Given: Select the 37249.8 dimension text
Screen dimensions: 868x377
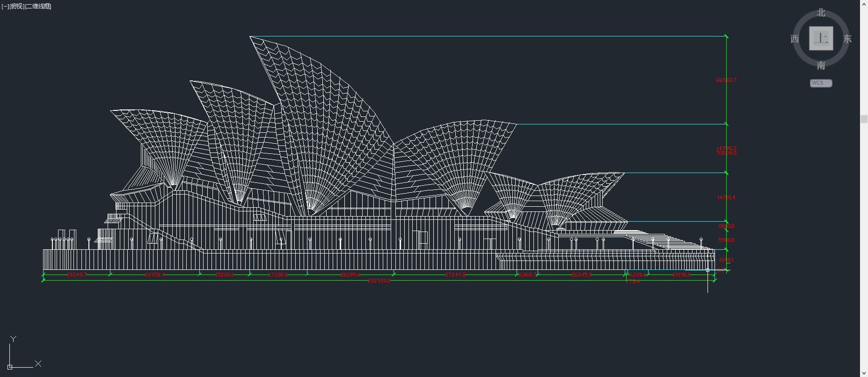Looking at the screenshot, I should click(455, 275).
